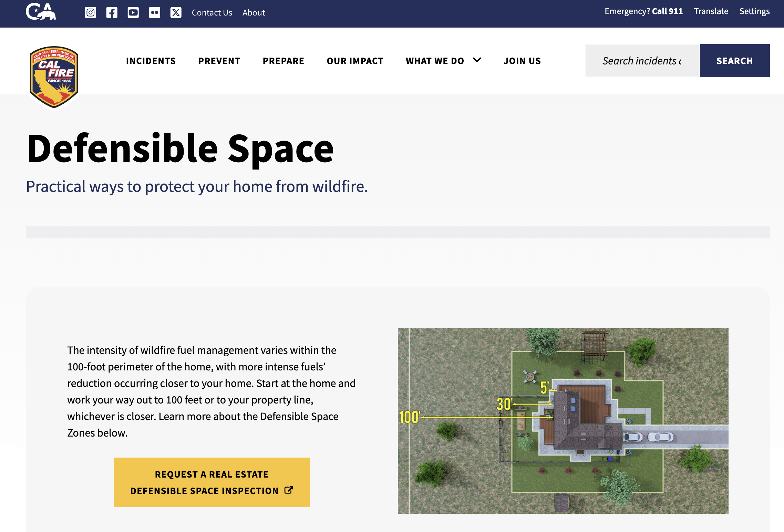Open the Prepare menu item
Image resolution: width=784 pixels, height=532 pixels.
coord(283,61)
